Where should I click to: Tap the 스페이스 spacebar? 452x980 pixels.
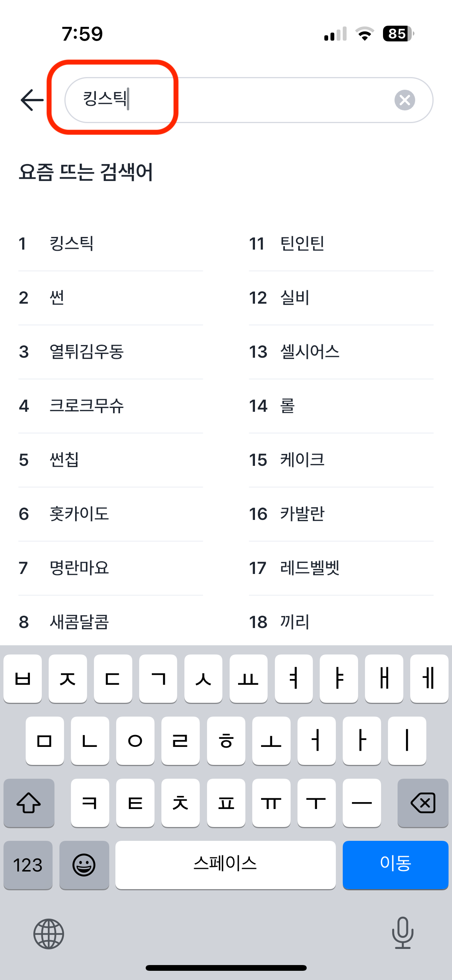click(226, 865)
